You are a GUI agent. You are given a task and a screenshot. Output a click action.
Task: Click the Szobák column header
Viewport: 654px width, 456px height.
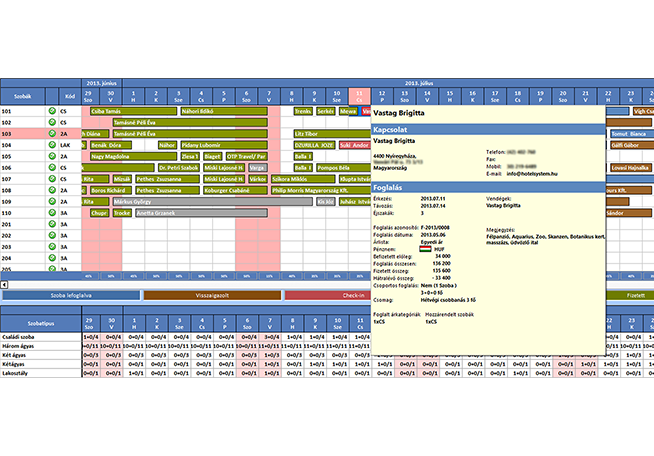[x=22, y=96]
